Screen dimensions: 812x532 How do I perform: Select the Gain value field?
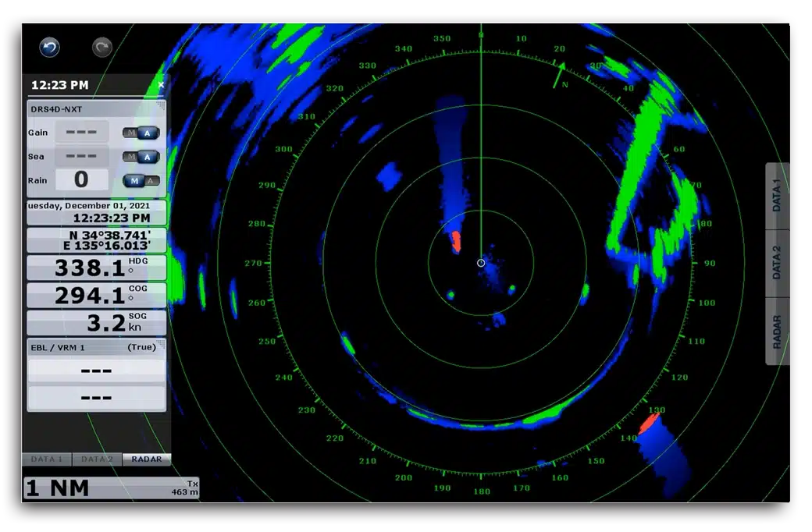click(x=82, y=132)
